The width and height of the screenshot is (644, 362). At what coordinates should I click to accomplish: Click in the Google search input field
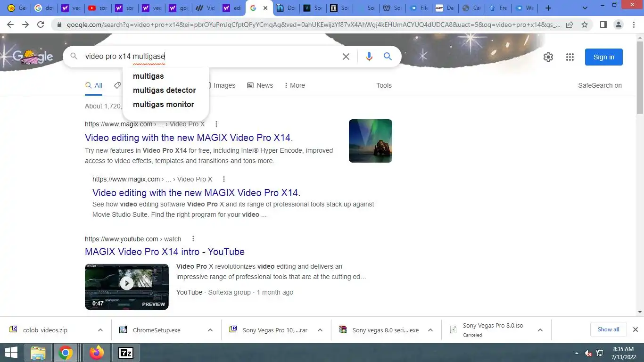tap(210, 57)
